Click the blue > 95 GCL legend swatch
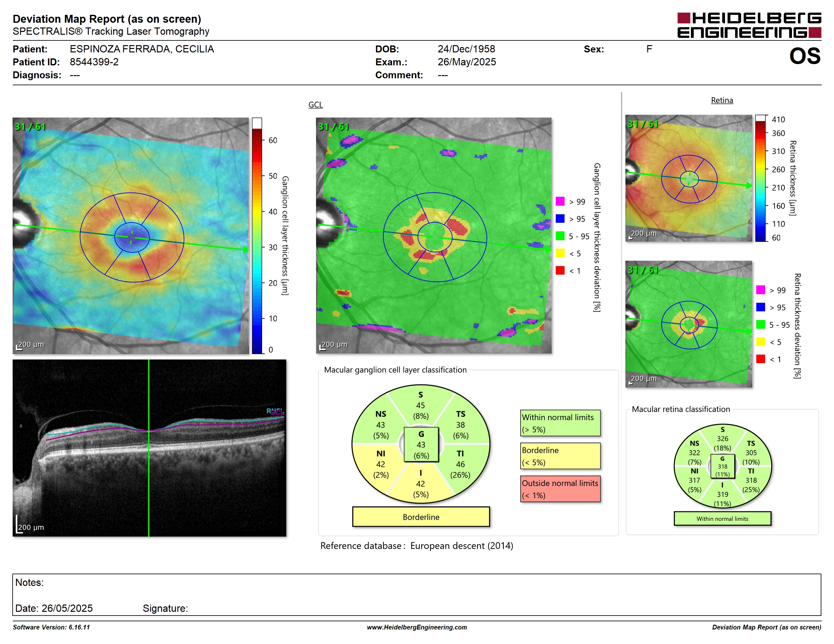The height and width of the screenshot is (644, 834). point(560,218)
